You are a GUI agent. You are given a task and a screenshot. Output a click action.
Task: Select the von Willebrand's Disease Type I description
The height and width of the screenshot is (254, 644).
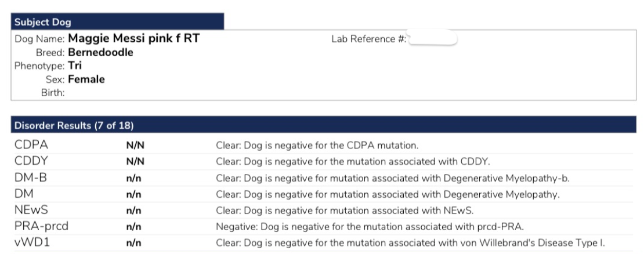click(x=410, y=243)
